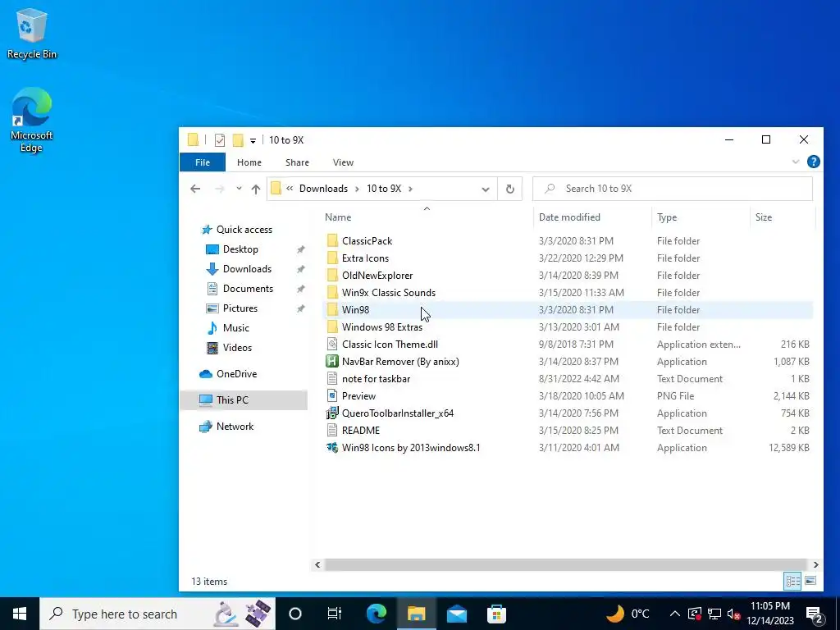Open Explorer help with question mark icon
Viewport: 840px width, 630px height.
813,162
